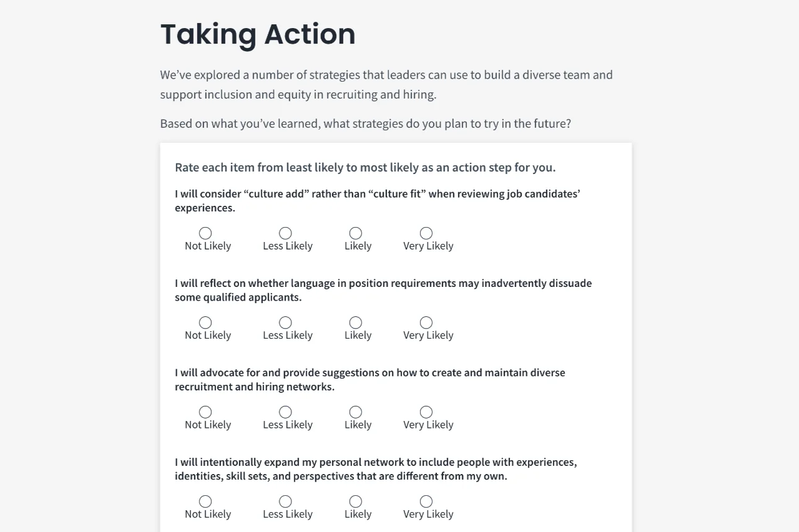The width and height of the screenshot is (799, 532).
Task: Select Not Likely for position requirements language
Action: click(205, 322)
